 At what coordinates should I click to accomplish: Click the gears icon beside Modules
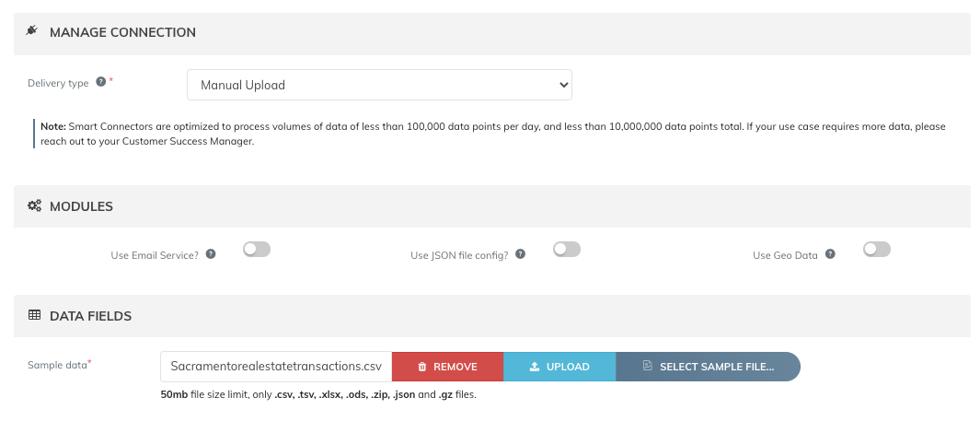[x=34, y=205]
